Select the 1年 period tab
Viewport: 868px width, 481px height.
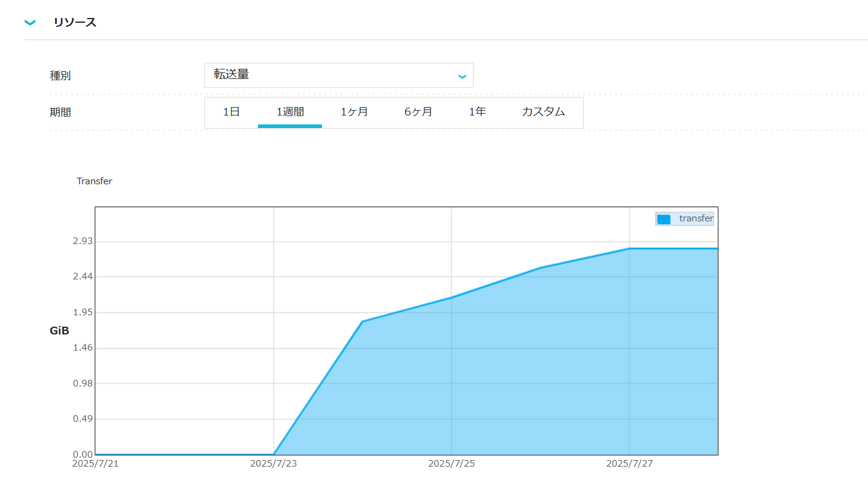[x=477, y=112]
